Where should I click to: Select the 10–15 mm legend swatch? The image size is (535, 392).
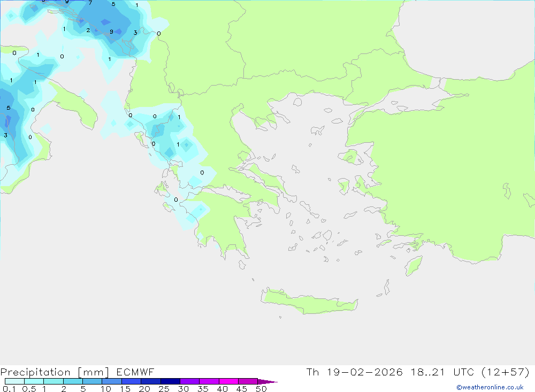112,381
